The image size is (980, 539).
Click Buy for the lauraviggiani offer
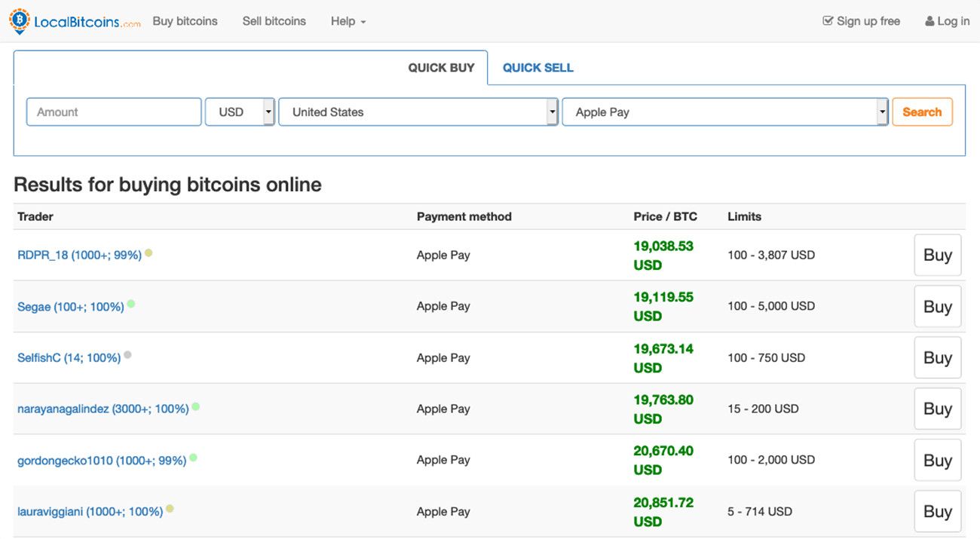pos(938,511)
